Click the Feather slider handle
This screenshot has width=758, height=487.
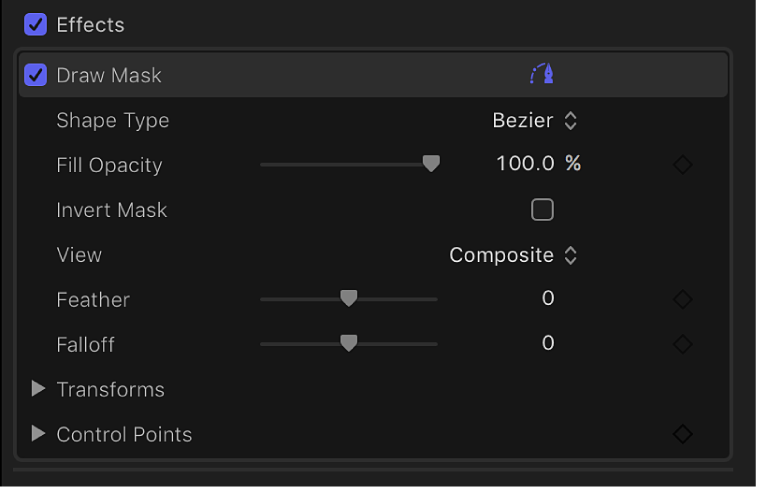[348, 298]
